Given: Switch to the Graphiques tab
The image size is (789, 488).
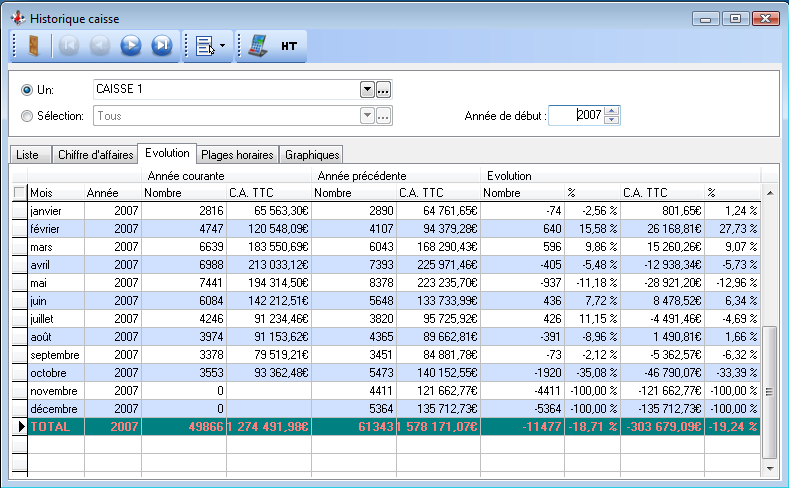Looking at the screenshot, I should tap(311, 155).
